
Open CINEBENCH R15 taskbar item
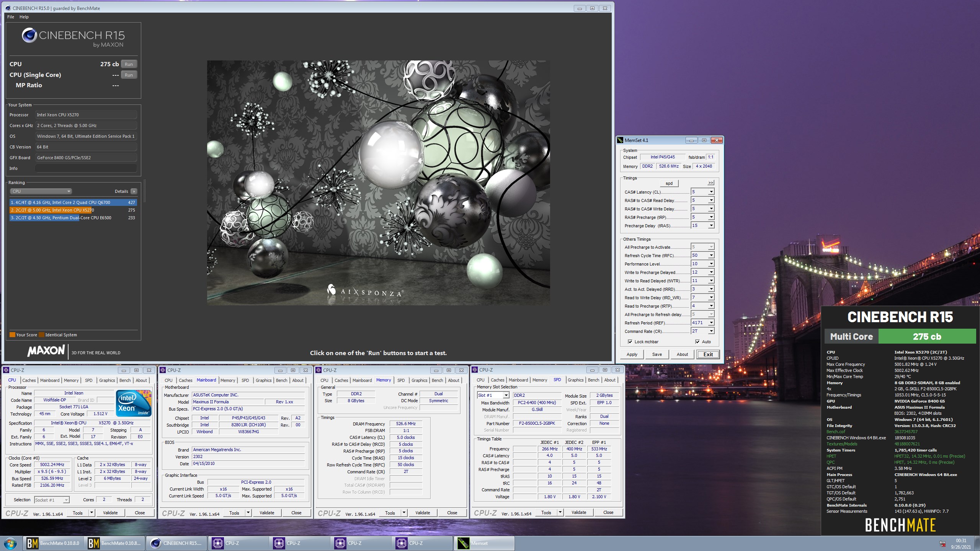177,543
